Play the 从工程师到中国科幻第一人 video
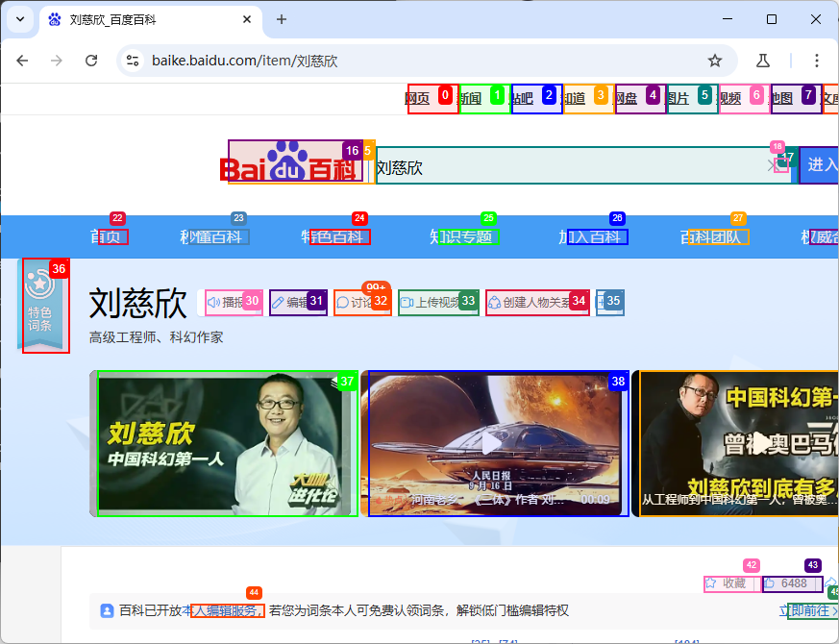 [x=735, y=443]
